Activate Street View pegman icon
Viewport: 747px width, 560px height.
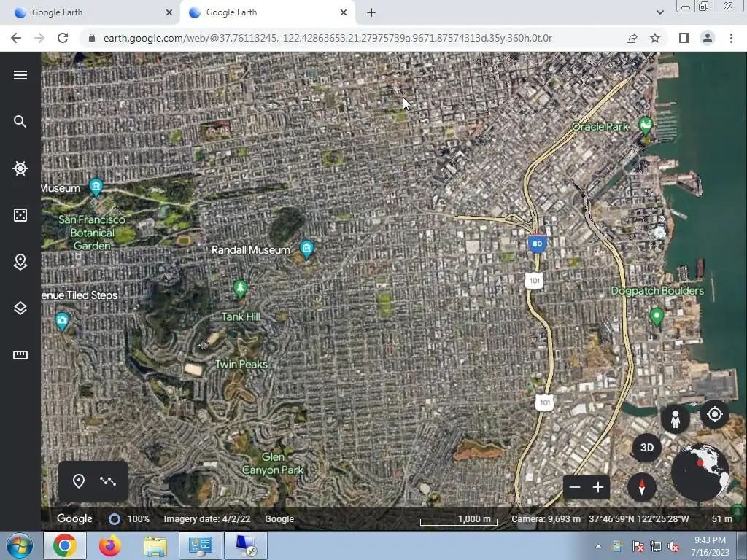[675, 419]
